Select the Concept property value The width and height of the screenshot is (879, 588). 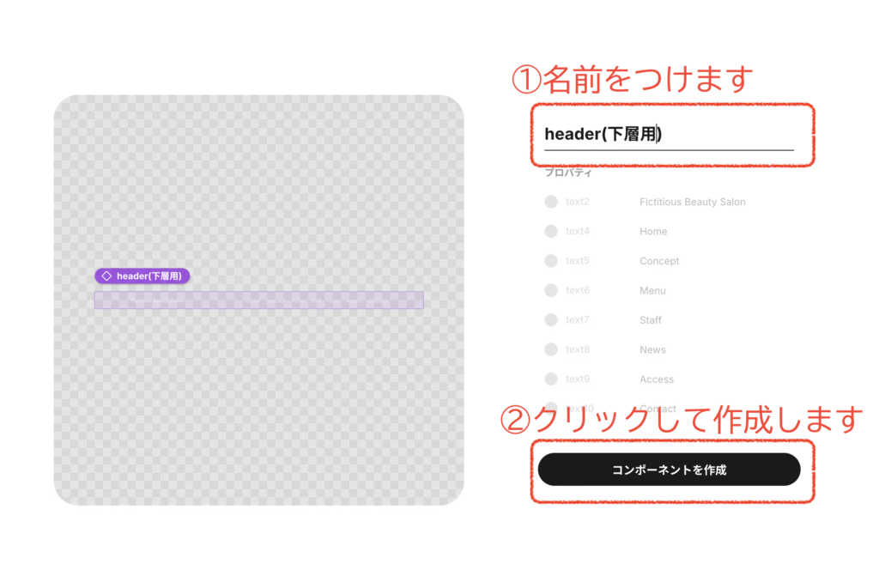click(658, 261)
